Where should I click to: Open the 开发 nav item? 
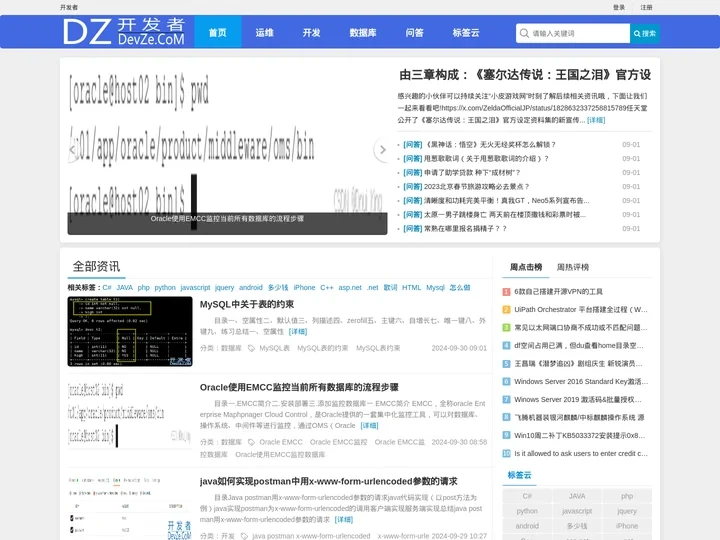pyautogui.click(x=311, y=33)
